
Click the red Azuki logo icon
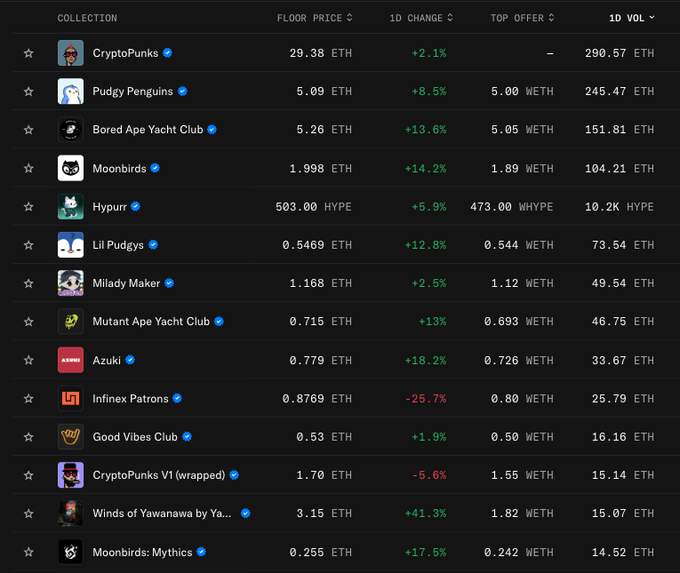[x=70, y=360]
